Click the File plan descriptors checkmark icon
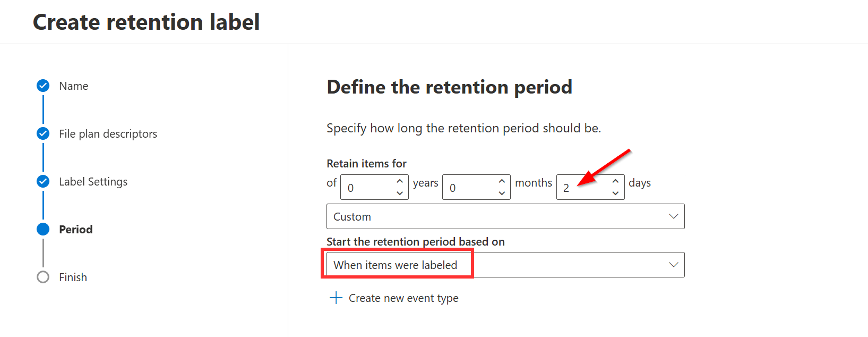The width and height of the screenshot is (868, 337). pyautogui.click(x=43, y=133)
